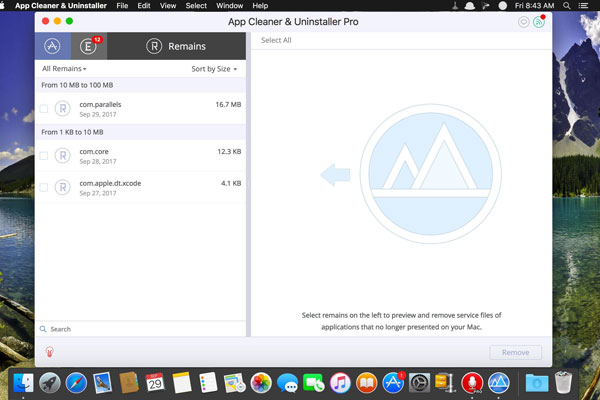Click the chat bubble icon in title bar
600x400 pixels.
point(523,21)
